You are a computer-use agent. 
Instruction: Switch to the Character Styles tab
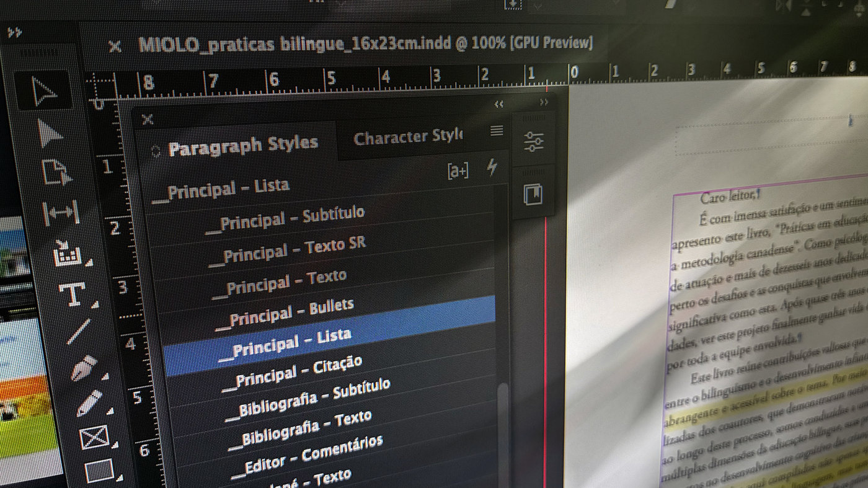(408, 137)
